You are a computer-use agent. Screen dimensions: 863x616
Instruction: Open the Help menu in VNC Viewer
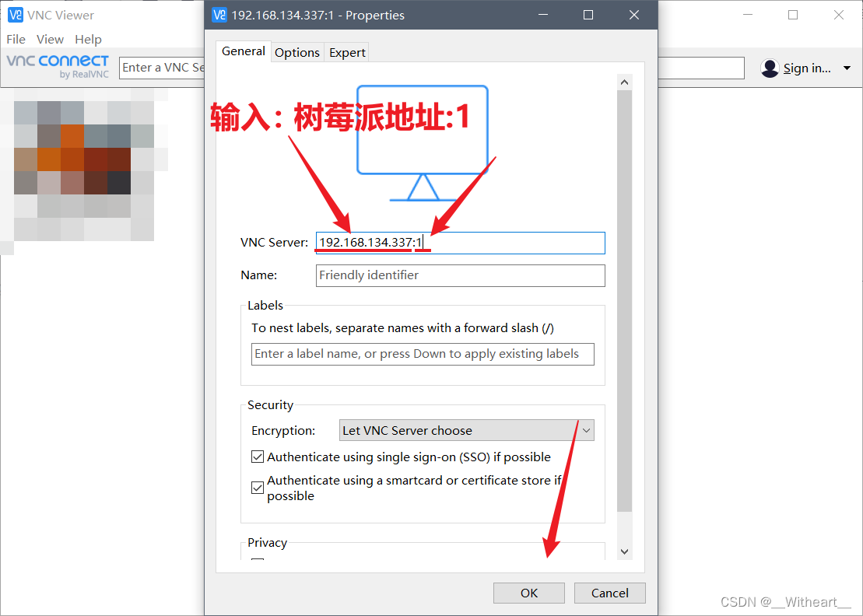point(88,39)
